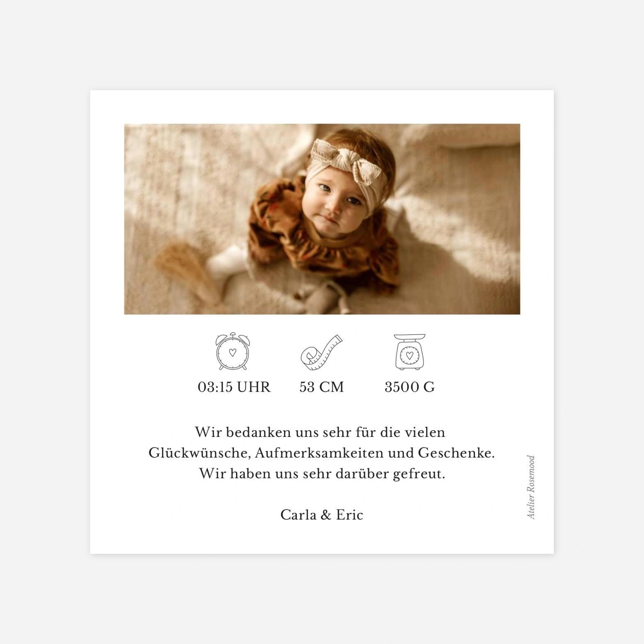Click the line 'Wir haben uns sehr darüber gefreut.'
The image size is (644, 644).
click(322, 474)
